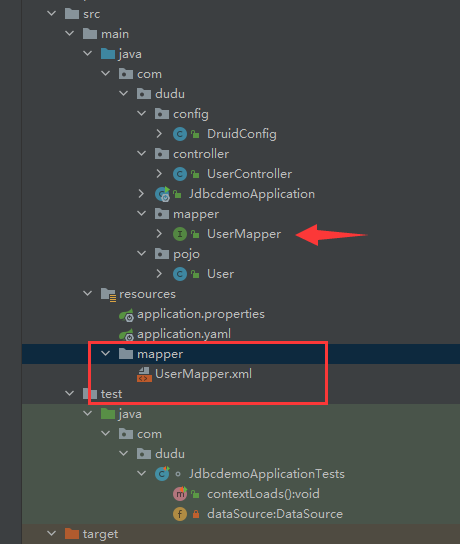
Task: Select the config package label
Action: point(191,114)
